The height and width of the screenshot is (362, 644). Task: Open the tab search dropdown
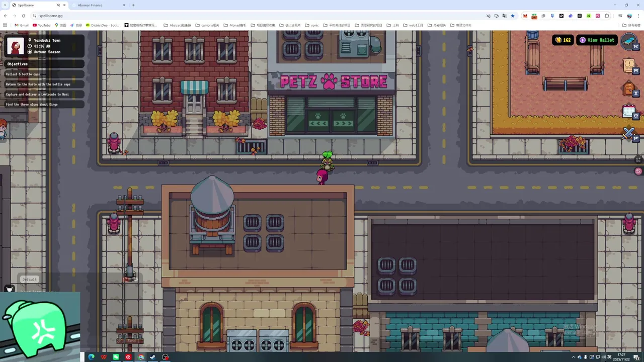pyautogui.click(x=5, y=5)
